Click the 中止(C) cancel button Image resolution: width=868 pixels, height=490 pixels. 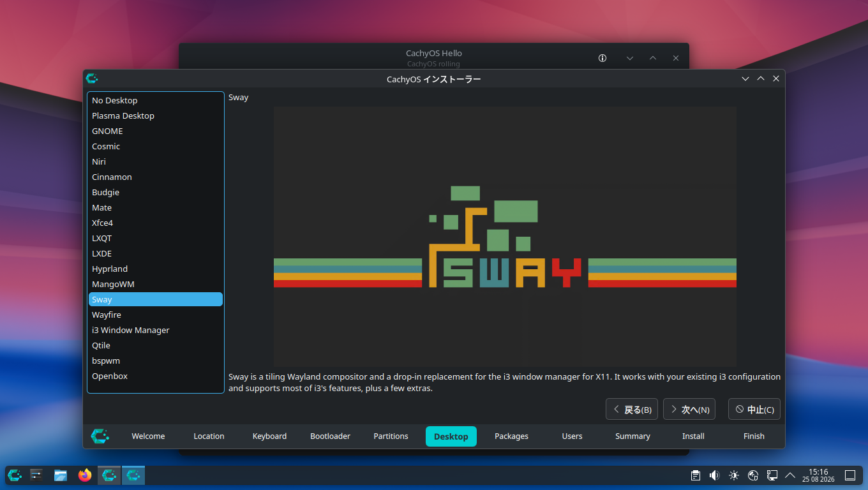(x=754, y=409)
